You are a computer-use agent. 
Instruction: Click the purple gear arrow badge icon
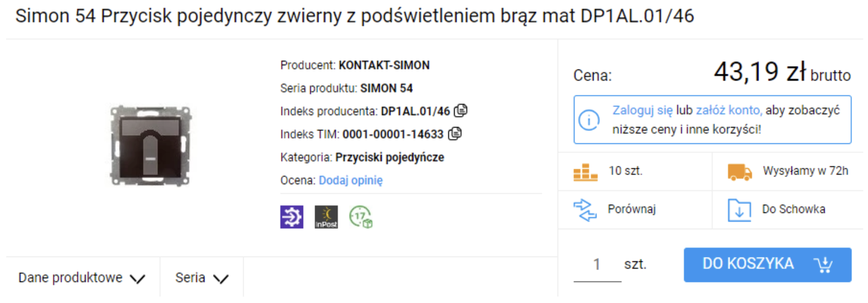[291, 217]
